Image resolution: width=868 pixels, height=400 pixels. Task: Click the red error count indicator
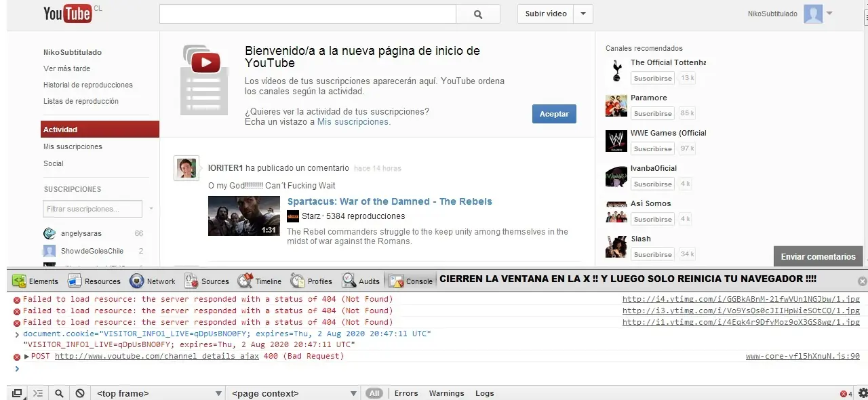846,394
